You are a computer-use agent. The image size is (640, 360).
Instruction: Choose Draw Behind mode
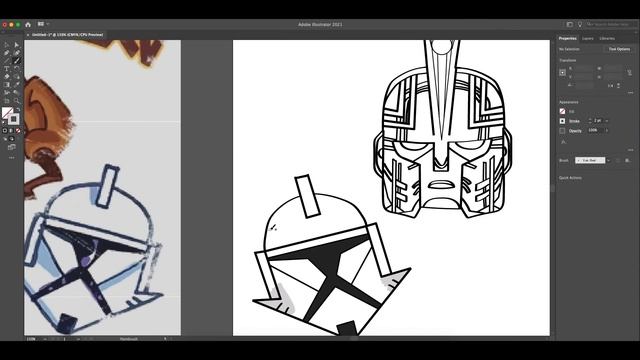(x=12, y=139)
